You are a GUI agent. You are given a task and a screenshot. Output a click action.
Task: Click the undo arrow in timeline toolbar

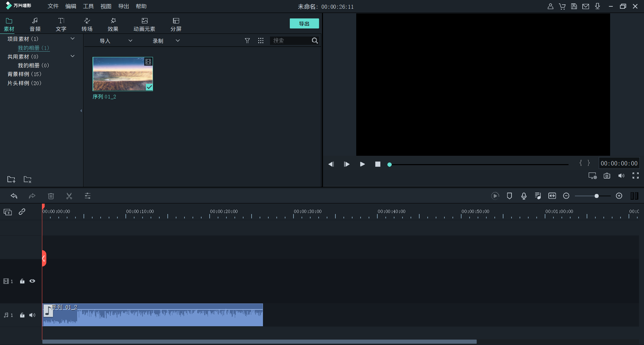[x=14, y=196]
